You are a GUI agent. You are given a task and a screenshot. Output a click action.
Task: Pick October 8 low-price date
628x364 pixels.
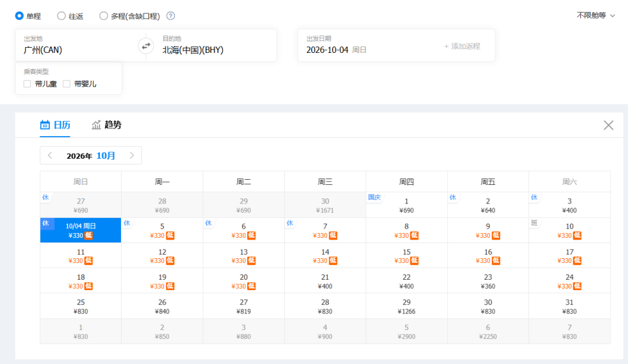click(x=406, y=230)
